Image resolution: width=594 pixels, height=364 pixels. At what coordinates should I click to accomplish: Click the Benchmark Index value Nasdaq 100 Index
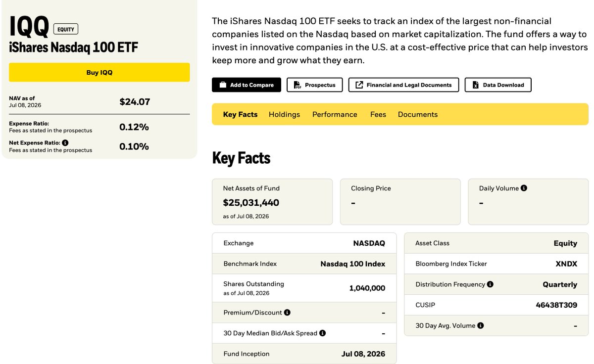point(353,264)
